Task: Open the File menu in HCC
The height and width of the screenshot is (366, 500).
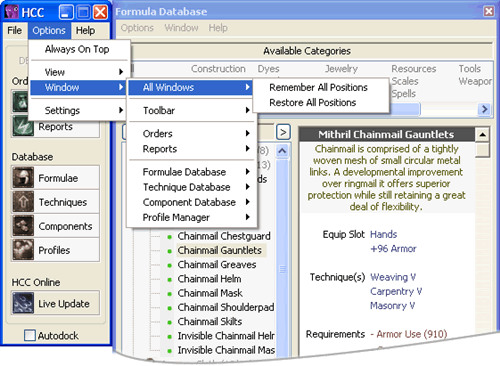Action: [x=14, y=30]
